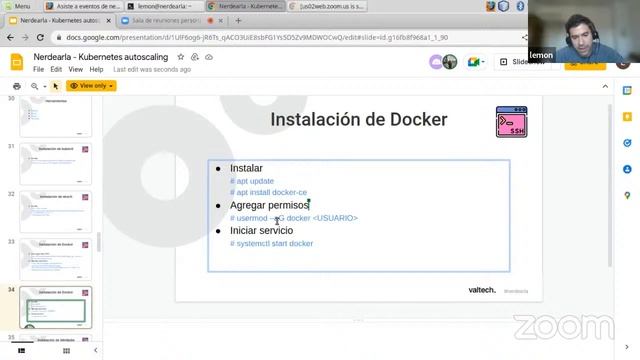Image resolution: width=640 pixels, height=360 pixels.
Task: Close the 'Sala de reuniones' browser tab
Action: tap(220, 20)
